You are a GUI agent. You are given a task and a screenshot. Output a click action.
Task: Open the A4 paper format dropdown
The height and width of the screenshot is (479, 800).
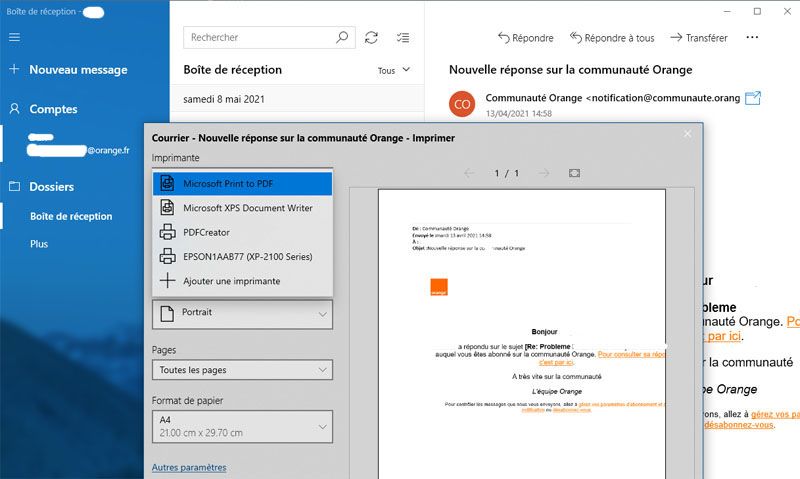(242, 426)
